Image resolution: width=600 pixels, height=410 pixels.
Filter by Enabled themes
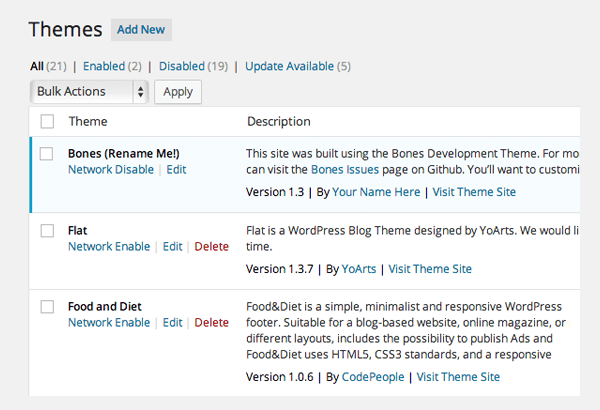104,66
